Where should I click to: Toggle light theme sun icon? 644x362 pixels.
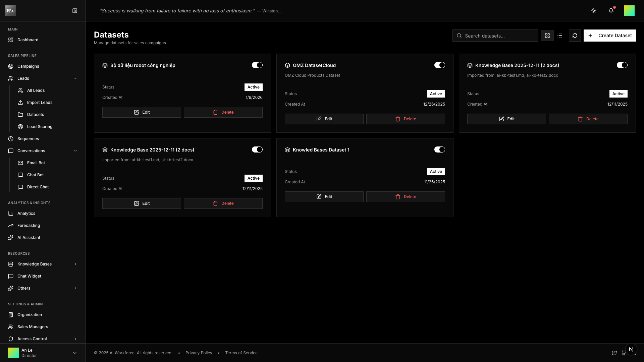[594, 11]
